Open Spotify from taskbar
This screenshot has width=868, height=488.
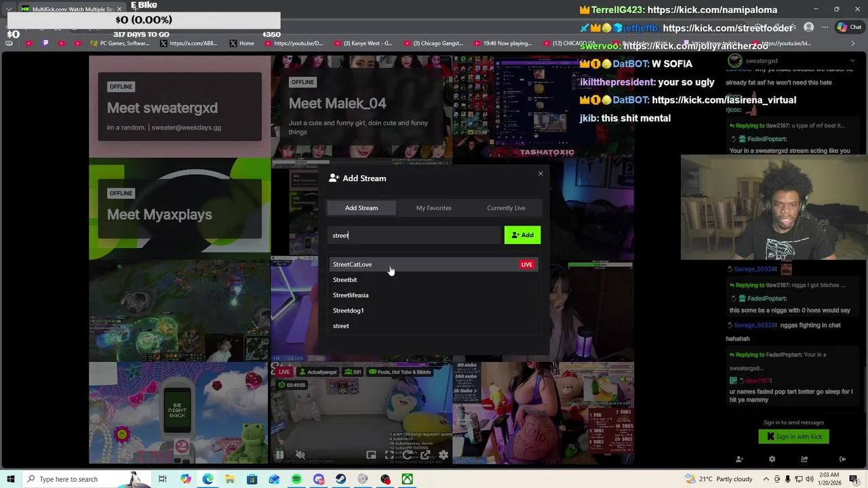(296, 479)
